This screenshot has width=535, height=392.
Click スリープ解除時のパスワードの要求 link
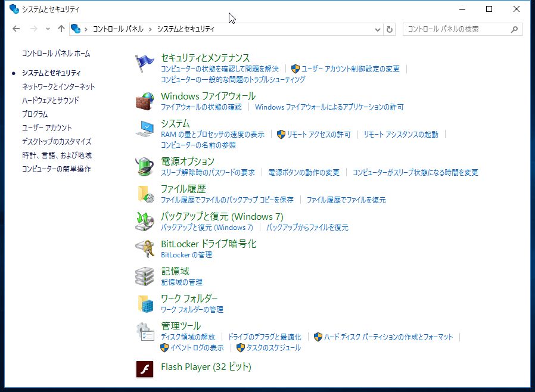click(208, 173)
